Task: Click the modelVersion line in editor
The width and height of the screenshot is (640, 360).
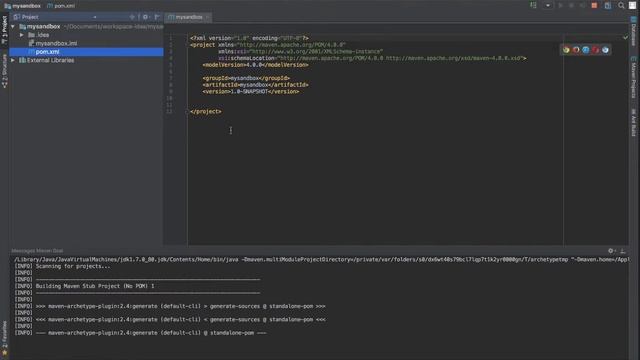Action: 256,65
